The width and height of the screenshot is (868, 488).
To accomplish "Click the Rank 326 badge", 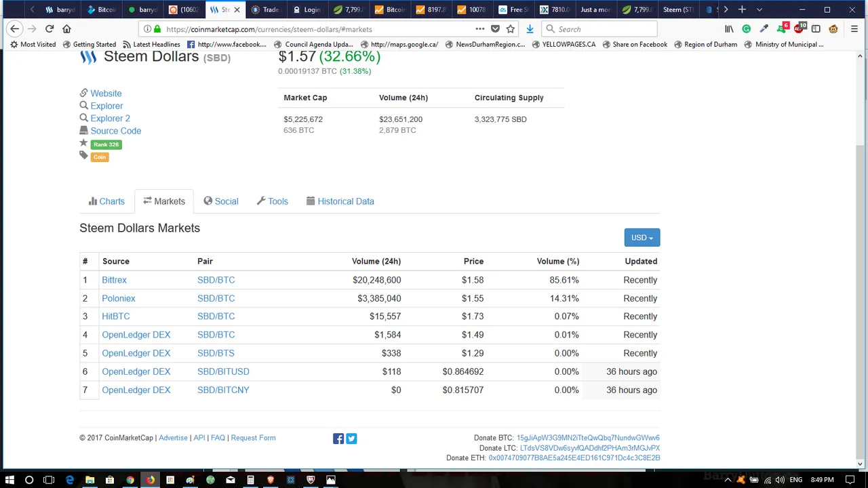I will pos(106,144).
